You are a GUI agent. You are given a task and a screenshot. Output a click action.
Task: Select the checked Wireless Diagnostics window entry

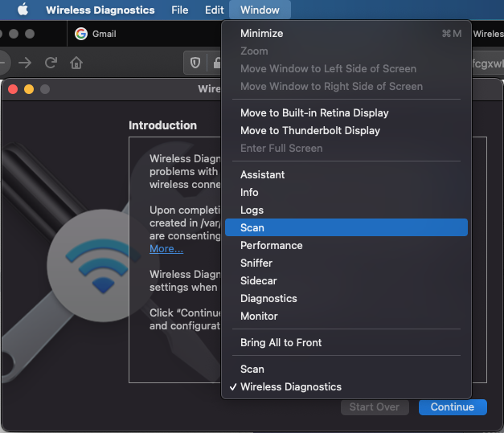tap(346, 386)
